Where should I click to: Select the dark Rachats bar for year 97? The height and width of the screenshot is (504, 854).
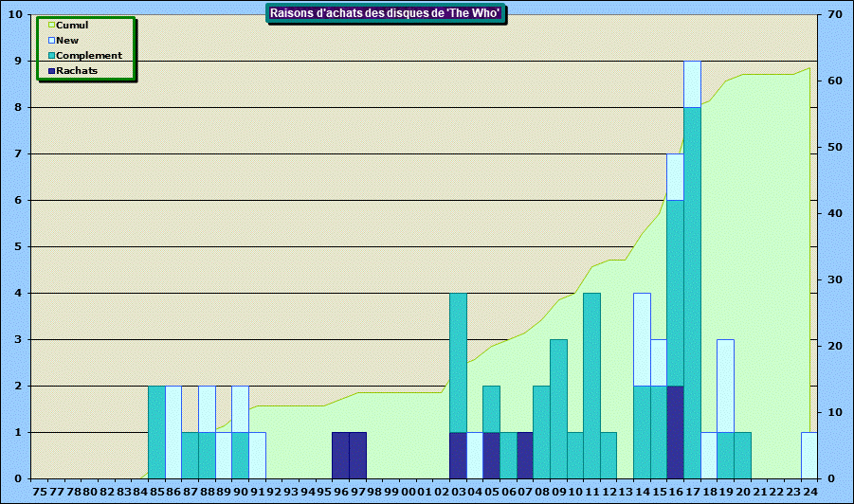coord(357,455)
